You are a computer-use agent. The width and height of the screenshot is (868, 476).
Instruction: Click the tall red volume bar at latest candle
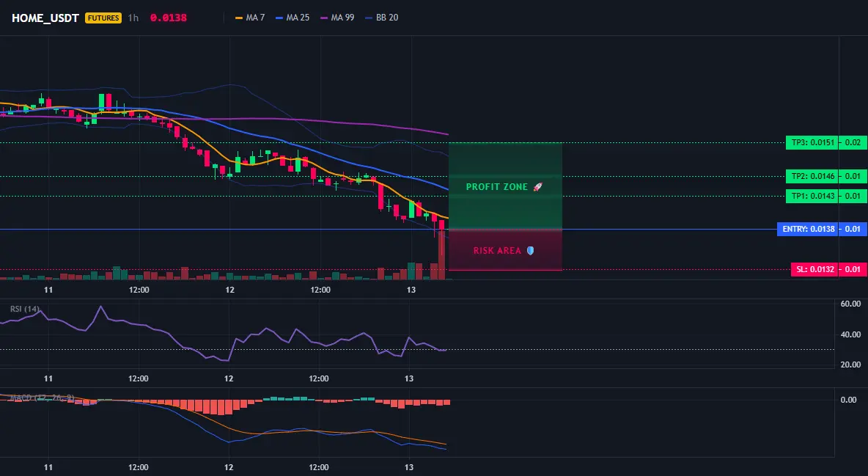click(x=441, y=255)
